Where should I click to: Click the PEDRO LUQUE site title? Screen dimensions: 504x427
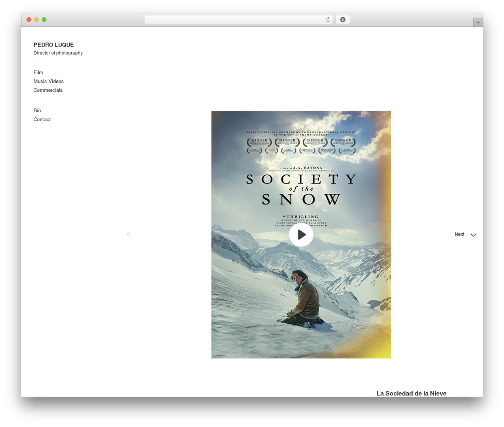(x=54, y=45)
